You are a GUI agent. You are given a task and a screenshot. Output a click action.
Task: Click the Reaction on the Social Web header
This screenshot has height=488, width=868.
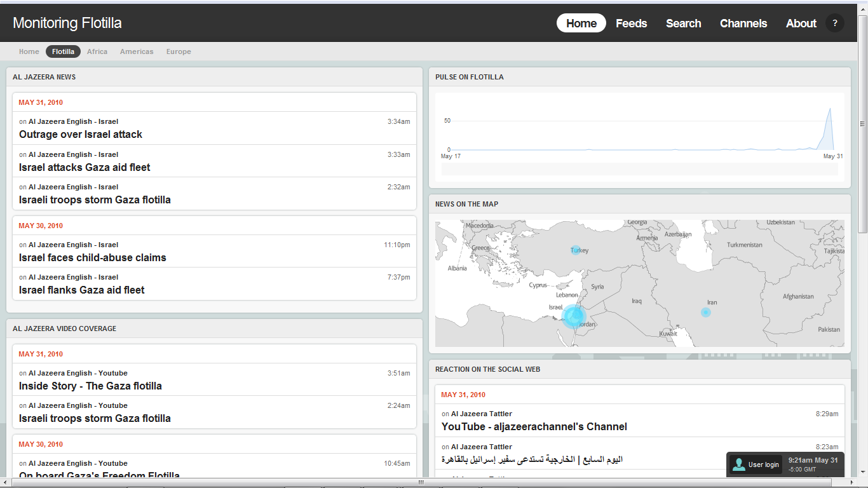pos(640,369)
